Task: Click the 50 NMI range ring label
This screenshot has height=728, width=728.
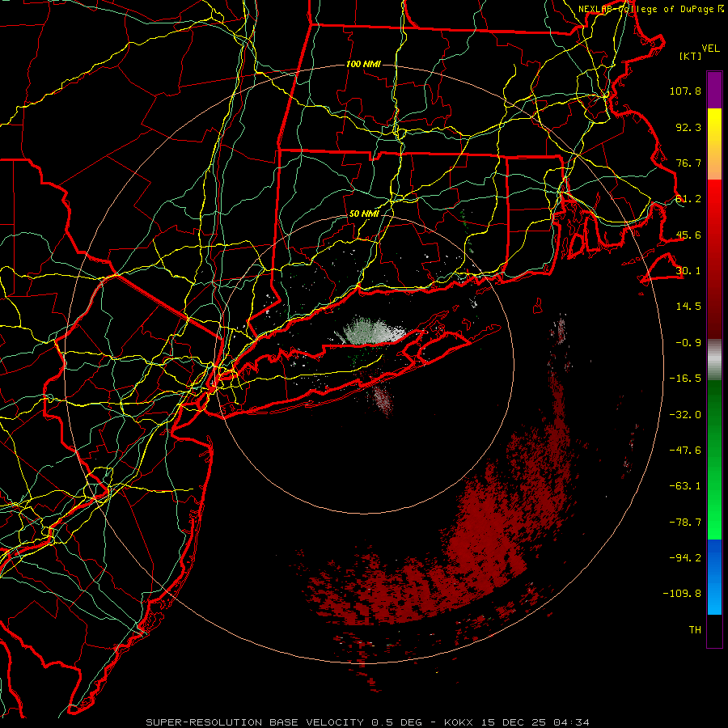Action: point(364,214)
